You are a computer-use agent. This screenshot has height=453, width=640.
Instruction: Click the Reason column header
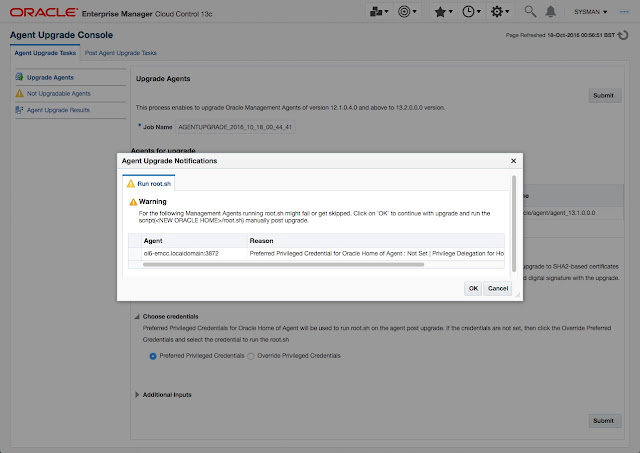(x=376, y=241)
